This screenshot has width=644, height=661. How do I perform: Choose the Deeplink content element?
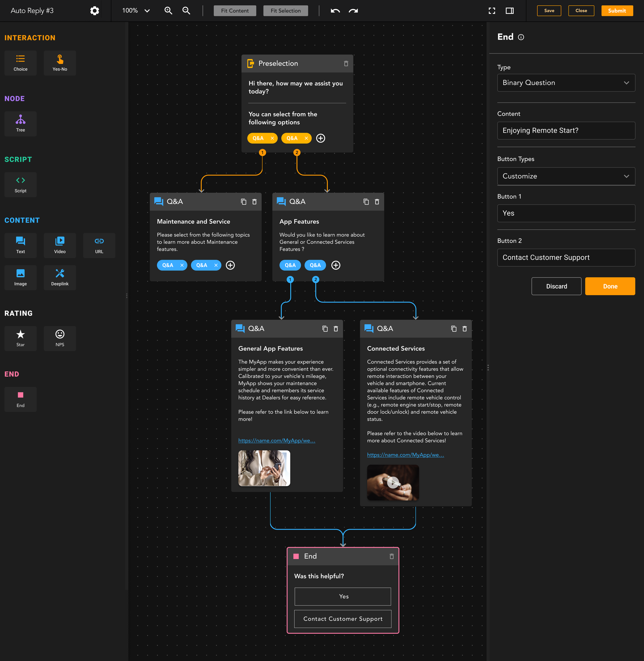click(x=60, y=277)
